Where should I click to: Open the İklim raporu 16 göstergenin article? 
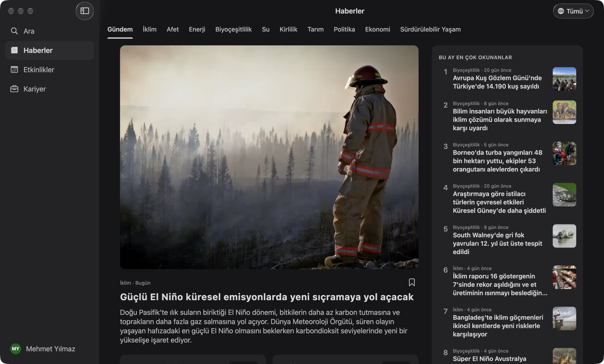[x=500, y=285]
